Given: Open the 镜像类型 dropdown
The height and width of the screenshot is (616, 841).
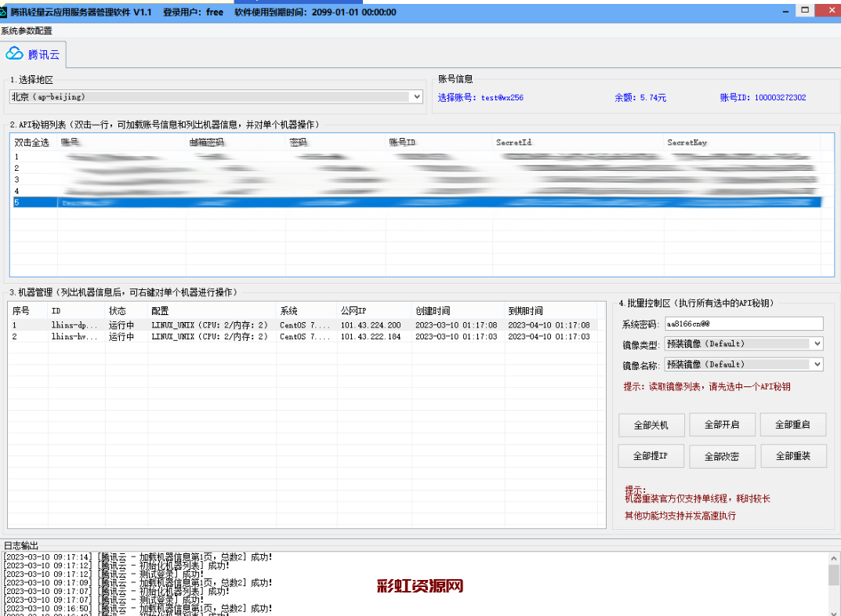Looking at the screenshot, I should click(x=817, y=343).
